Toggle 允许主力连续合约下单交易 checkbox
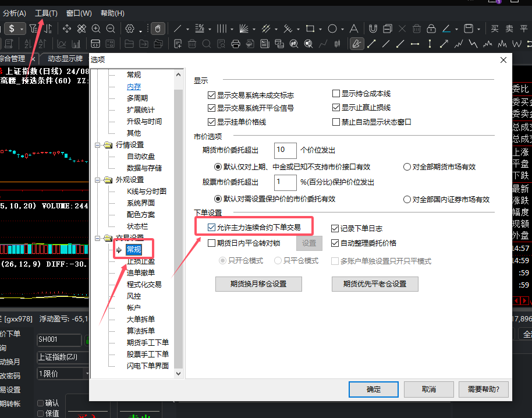The image size is (532, 418). [212, 227]
